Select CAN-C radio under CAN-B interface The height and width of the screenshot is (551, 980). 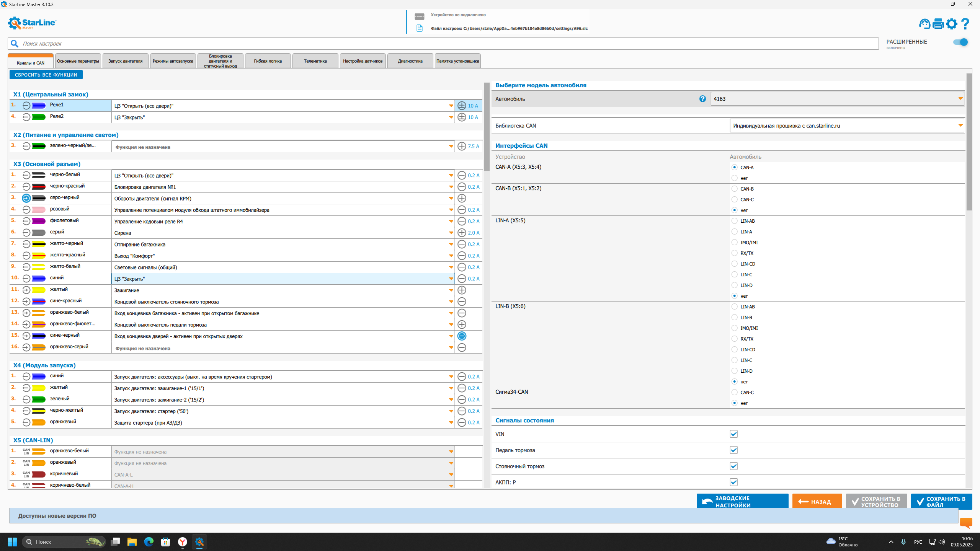tap(734, 199)
